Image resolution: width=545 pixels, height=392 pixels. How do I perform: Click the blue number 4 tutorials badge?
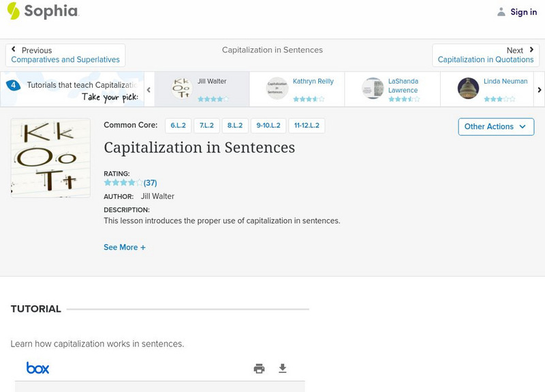click(x=13, y=85)
